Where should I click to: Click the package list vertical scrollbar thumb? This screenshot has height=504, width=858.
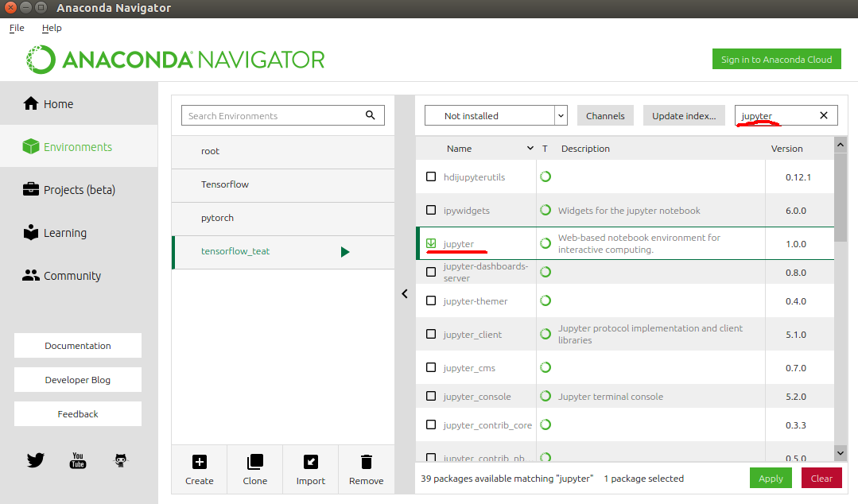click(841, 197)
